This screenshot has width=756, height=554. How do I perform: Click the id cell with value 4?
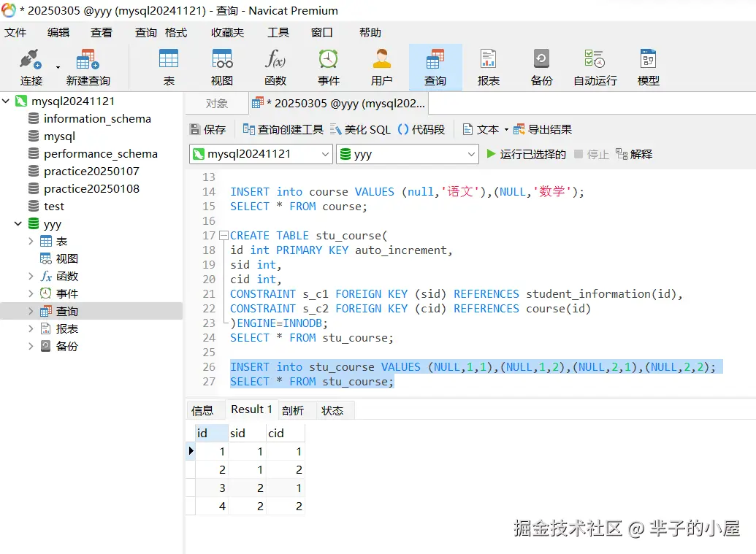212,507
